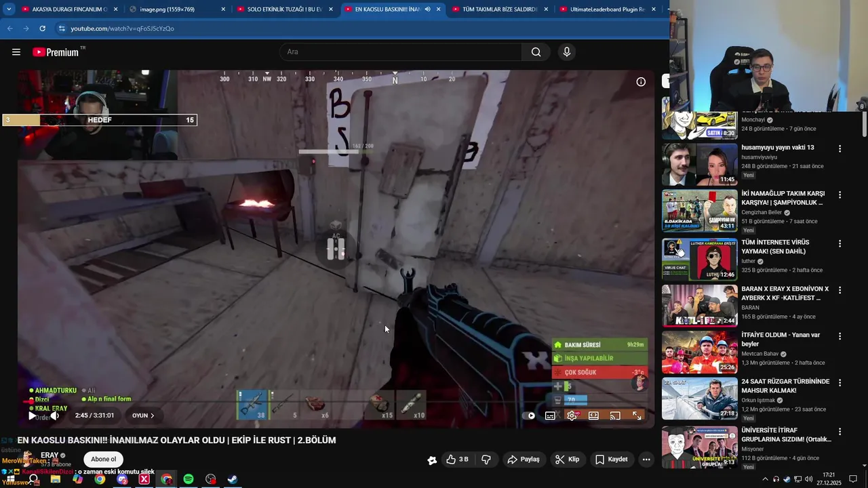Switch to theater mode
The height and width of the screenshot is (488, 868).
coord(593,415)
